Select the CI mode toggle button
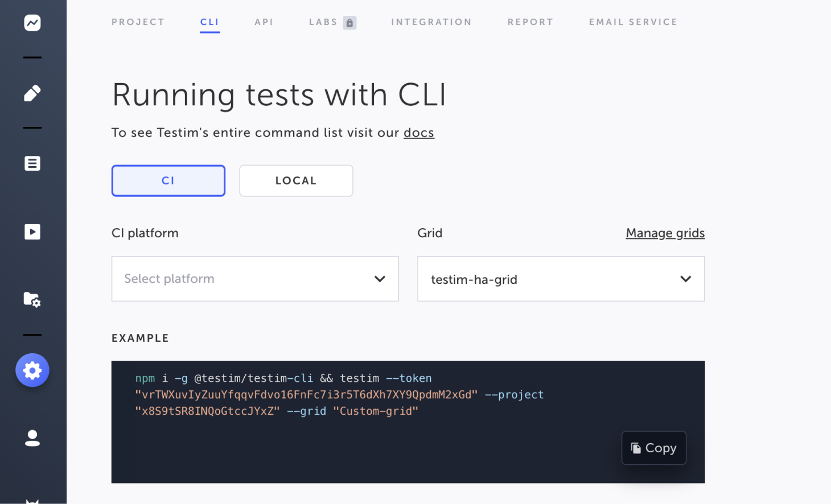The image size is (831, 504). tap(168, 181)
